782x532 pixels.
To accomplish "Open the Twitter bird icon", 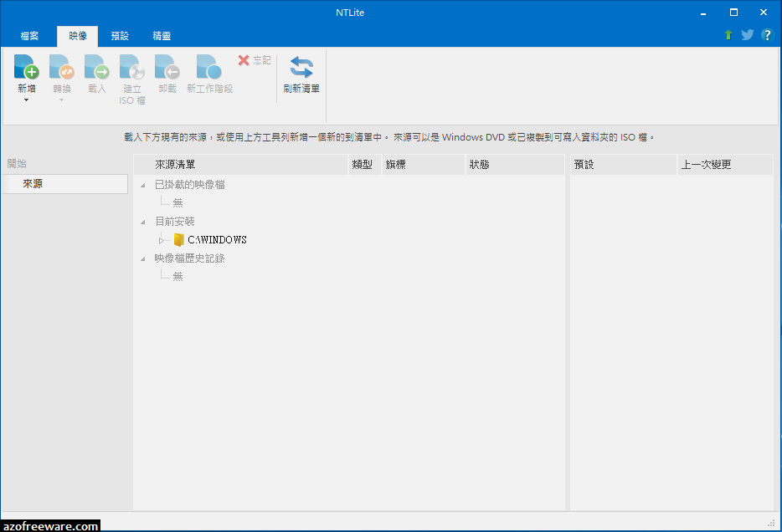I will [x=747, y=35].
